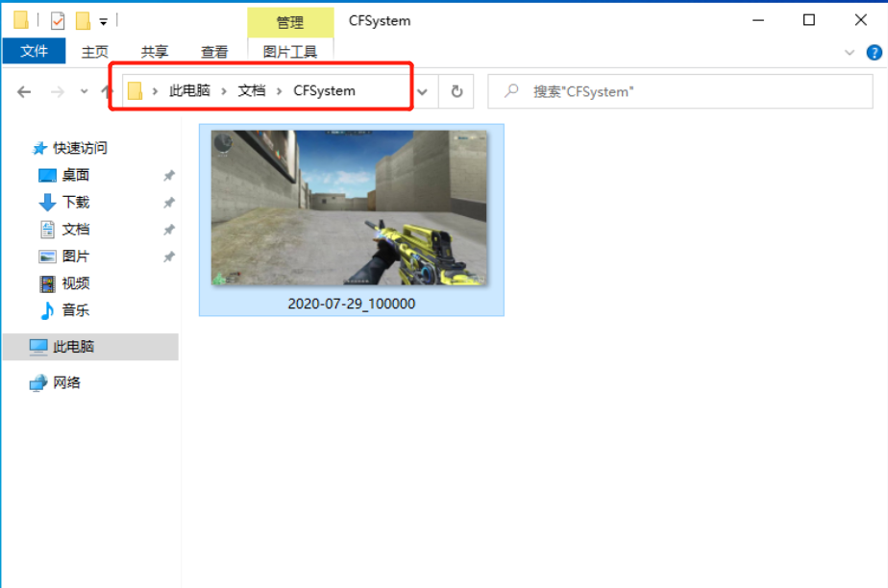Open Help via the question mark icon
The image size is (888, 588).
click(x=874, y=53)
